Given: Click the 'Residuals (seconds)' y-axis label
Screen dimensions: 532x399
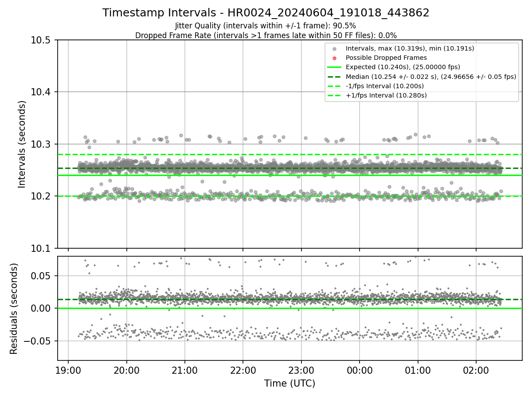Looking at the screenshot, I should (14, 309).
